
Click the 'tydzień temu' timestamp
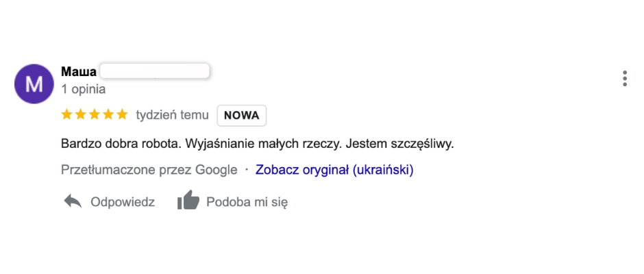click(x=173, y=116)
